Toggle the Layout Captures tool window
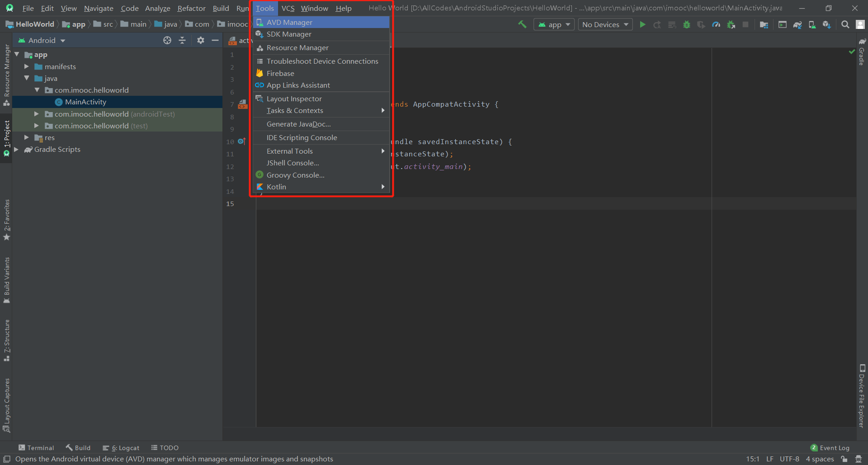Viewport: 868px width, 465px height. [6, 405]
